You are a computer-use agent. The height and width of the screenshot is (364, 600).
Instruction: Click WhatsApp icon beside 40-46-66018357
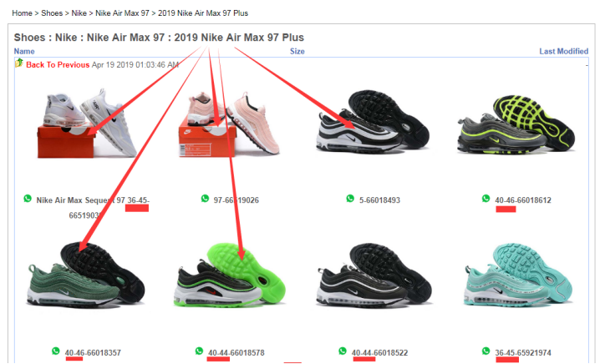[x=56, y=351]
